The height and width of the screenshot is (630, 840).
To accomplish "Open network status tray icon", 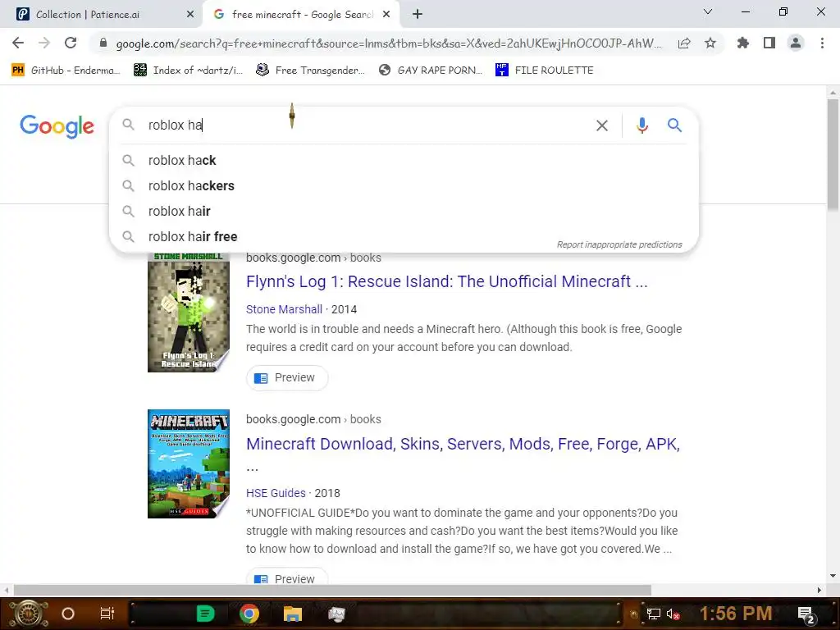I will [x=654, y=614].
